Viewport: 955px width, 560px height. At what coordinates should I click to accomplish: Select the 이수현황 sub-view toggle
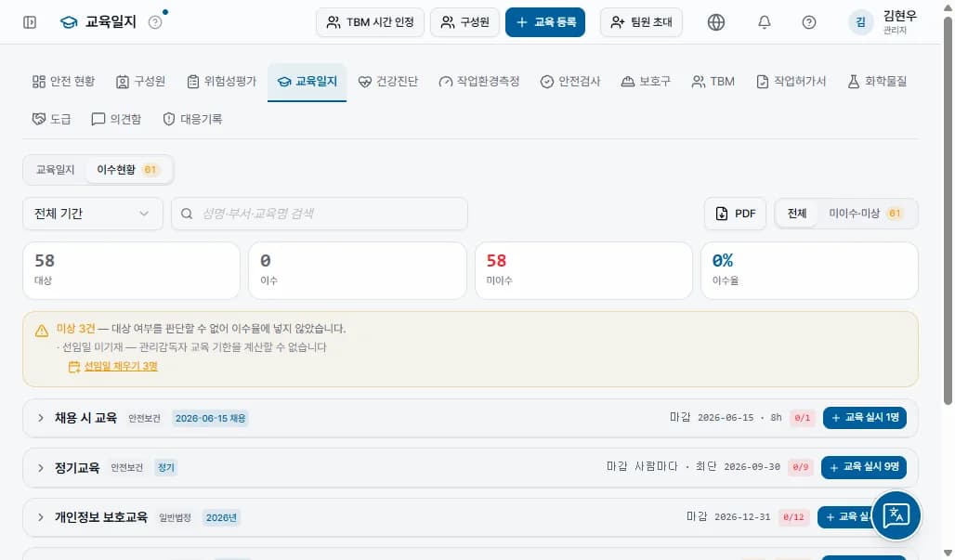[128, 170]
